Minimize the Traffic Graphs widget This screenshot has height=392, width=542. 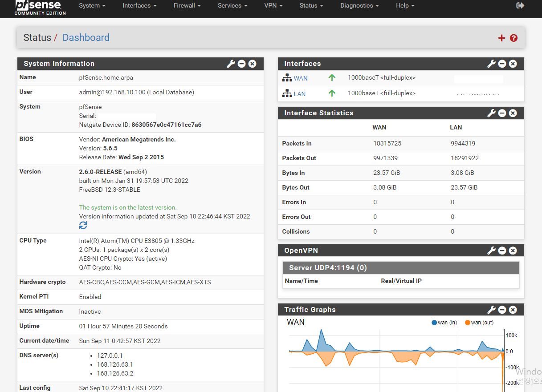click(x=502, y=310)
